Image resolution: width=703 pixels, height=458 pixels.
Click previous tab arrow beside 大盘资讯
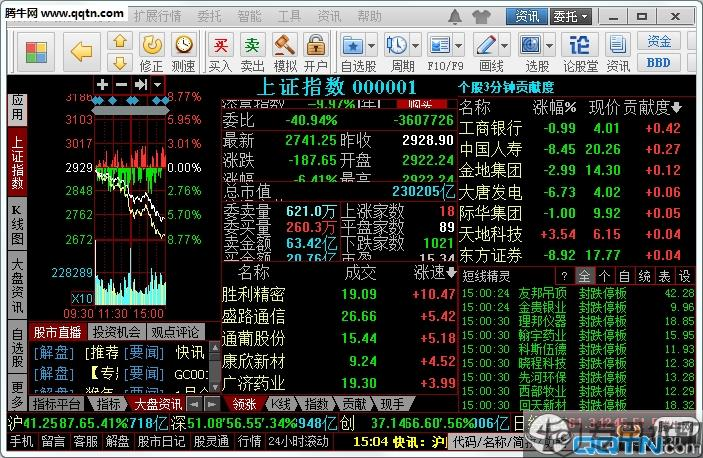(194, 404)
